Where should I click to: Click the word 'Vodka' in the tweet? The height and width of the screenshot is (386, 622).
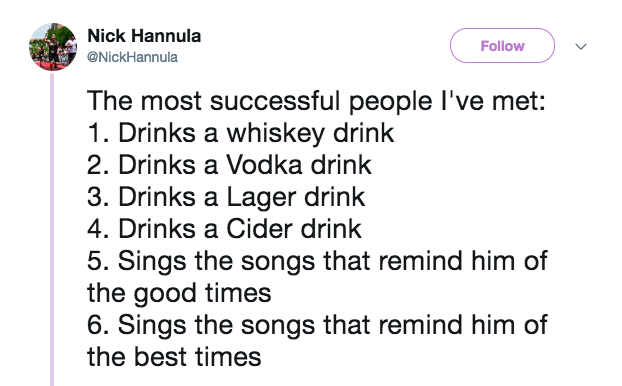(264, 165)
